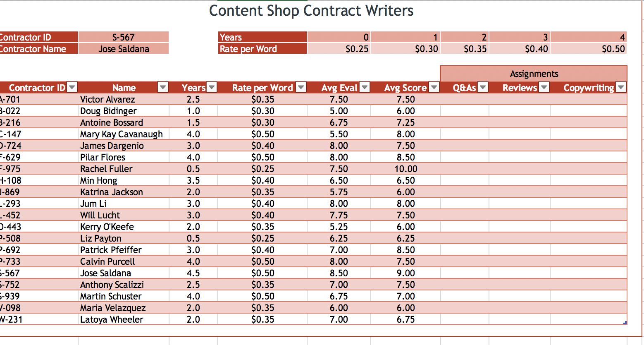Open the Name column filter dropdown
Screen dimensions: 644x345
pyautogui.click(x=162, y=87)
